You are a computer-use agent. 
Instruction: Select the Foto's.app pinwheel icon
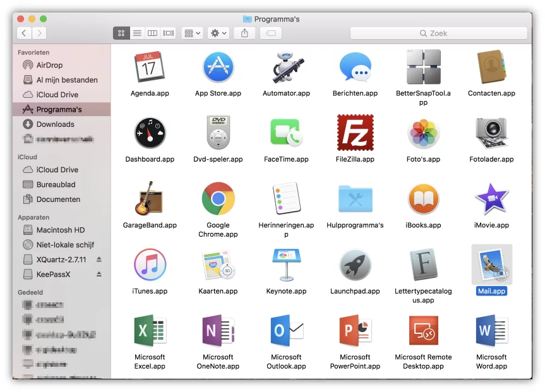[x=423, y=133]
